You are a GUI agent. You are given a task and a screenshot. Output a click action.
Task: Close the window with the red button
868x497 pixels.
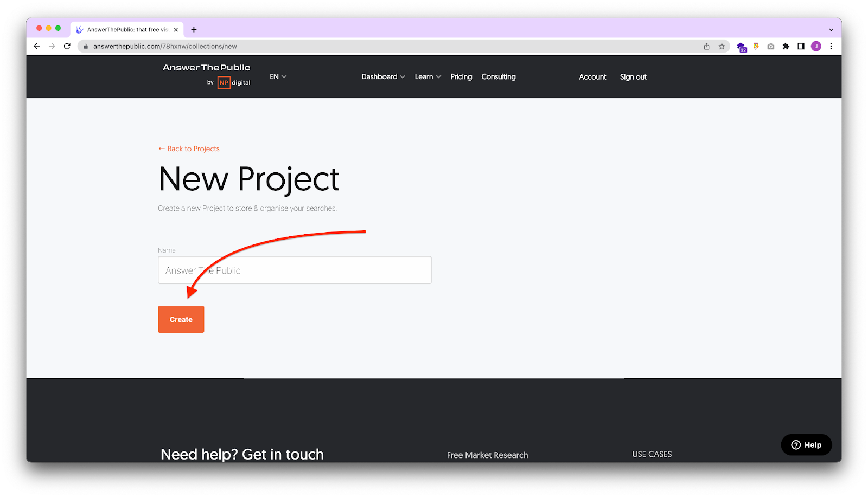point(39,28)
